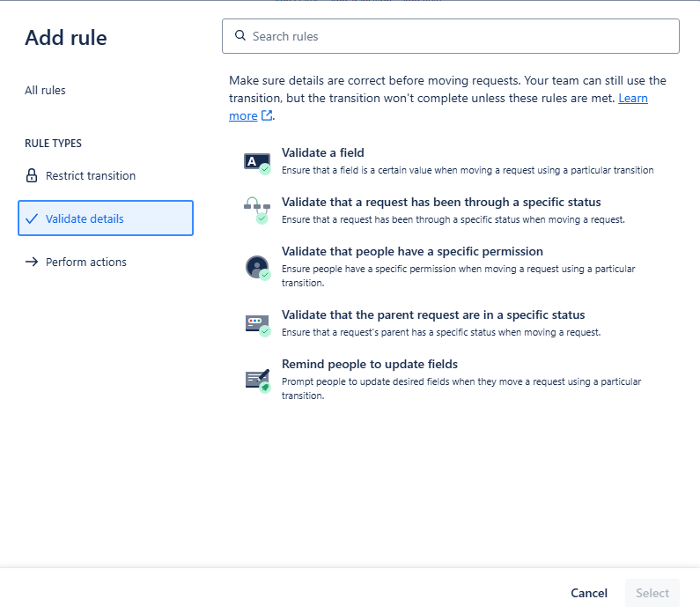Image resolution: width=700 pixels, height=614 pixels.
Task: Click the lock icon beside Restrict transition
Action: point(31,175)
